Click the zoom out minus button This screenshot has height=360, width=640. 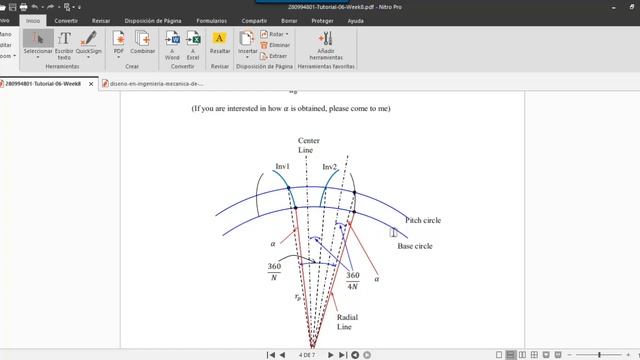570,355
